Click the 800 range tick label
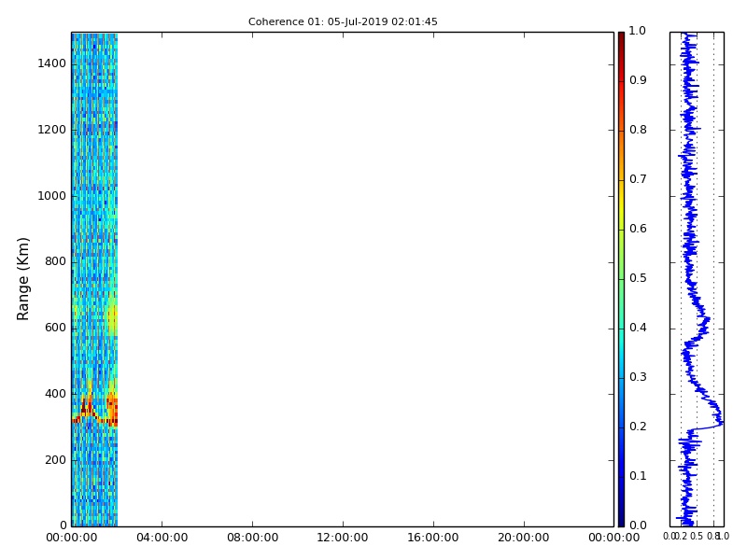Screen dimensions: 747x560 click(55, 262)
